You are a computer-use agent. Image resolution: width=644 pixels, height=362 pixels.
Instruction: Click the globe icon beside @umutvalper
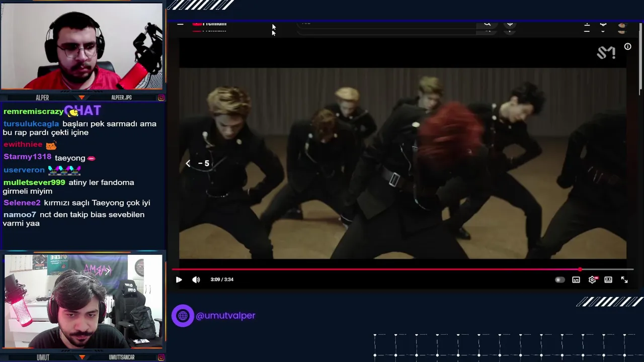click(x=183, y=316)
